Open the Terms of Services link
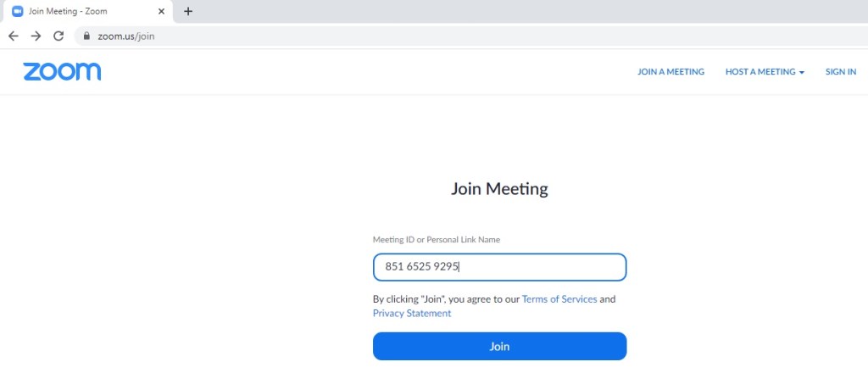This screenshot has width=868, height=373. click(559, 299)
